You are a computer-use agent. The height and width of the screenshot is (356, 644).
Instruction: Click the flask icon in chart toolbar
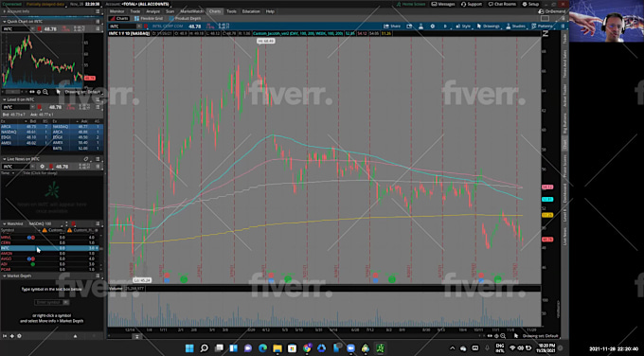(x=420, y=26)
